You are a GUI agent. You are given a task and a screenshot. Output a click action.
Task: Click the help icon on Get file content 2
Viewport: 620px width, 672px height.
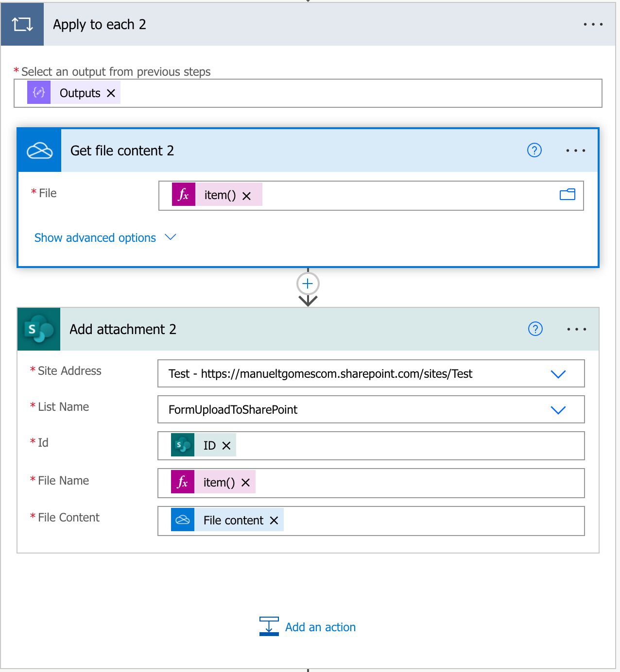click(x=534, y=151)
